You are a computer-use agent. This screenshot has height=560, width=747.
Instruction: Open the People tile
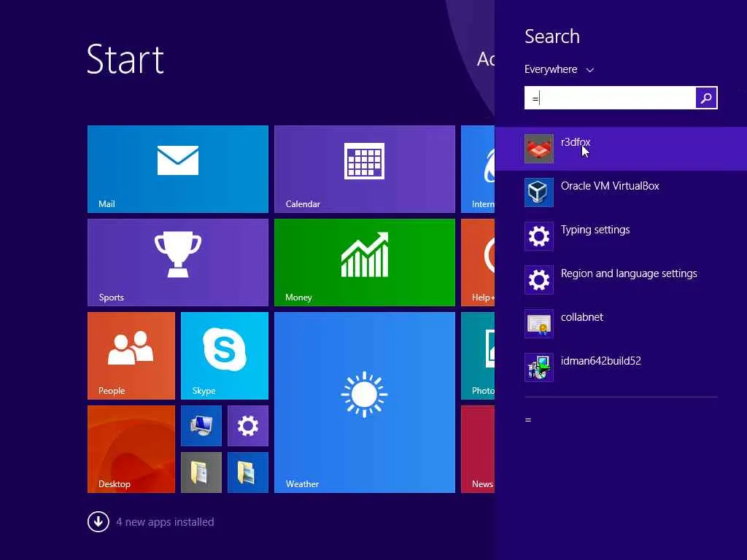(131, 356)
